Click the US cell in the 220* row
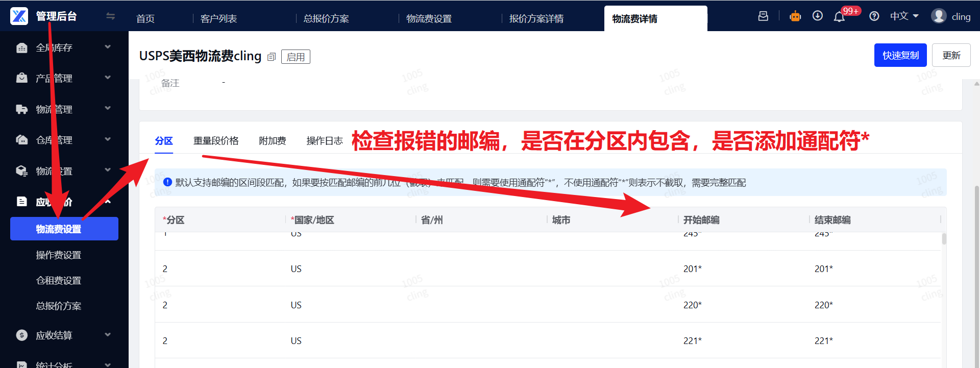Image resolution: width=980 pixels, height=368 pixels. tap(296, 305)
